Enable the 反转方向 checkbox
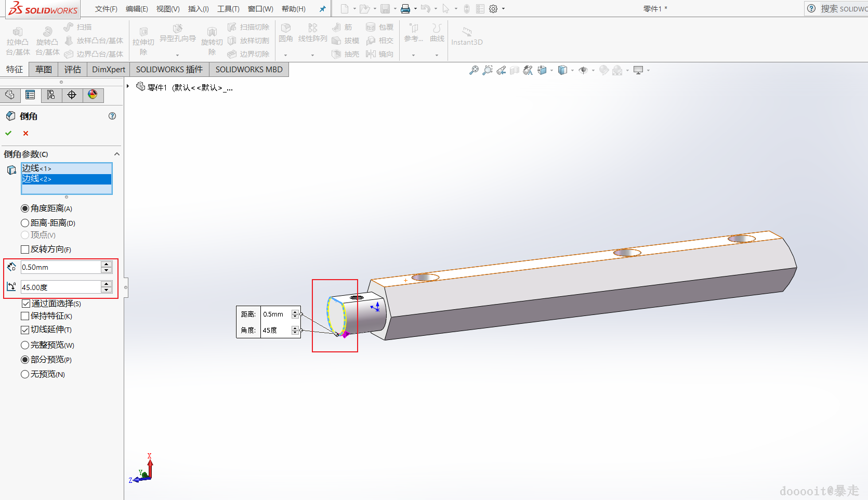Viewport: 868px width, 500px height. (25, 249)
